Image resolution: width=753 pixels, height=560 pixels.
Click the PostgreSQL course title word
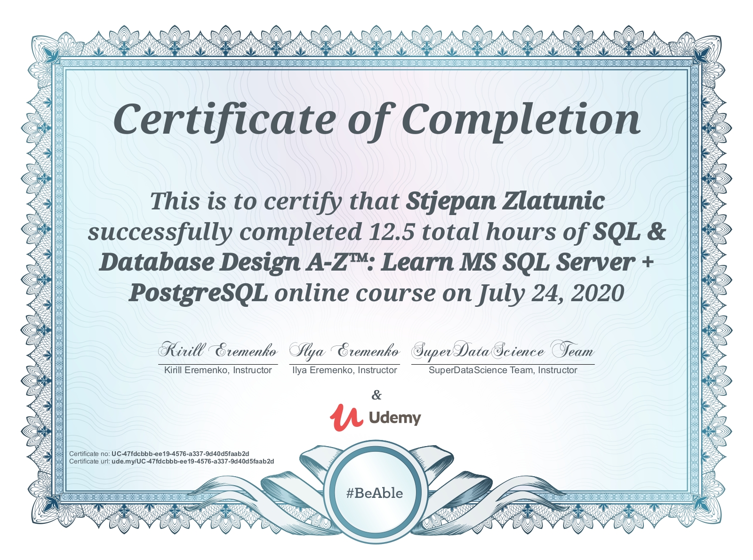coord(198,293)
